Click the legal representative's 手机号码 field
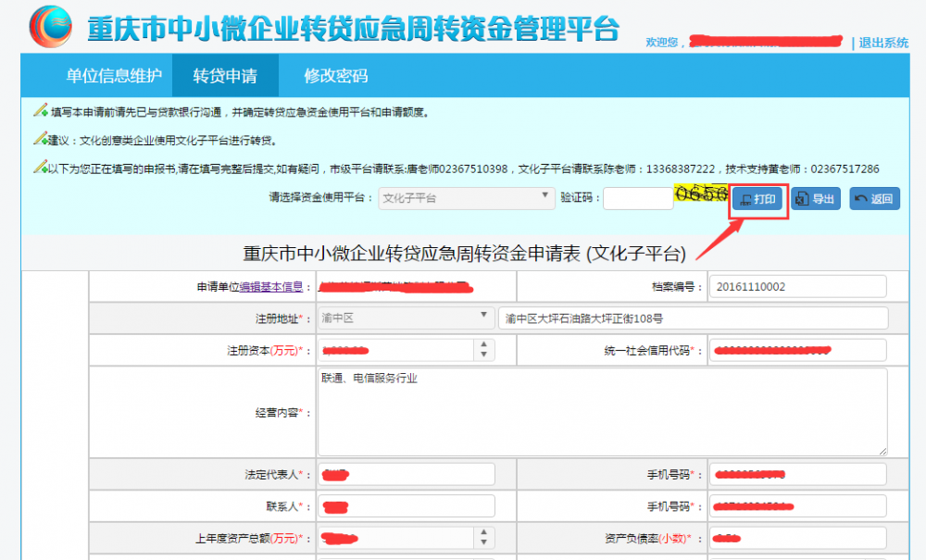The width and height of the screenshot is (926, 560). pyautogui.click(x=796, y=474)
